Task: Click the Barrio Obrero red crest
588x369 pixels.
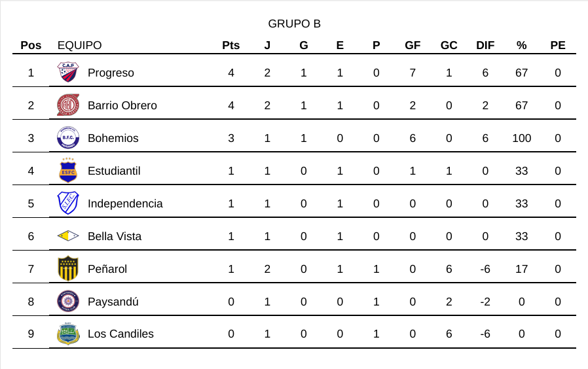Action: [68, 105]
